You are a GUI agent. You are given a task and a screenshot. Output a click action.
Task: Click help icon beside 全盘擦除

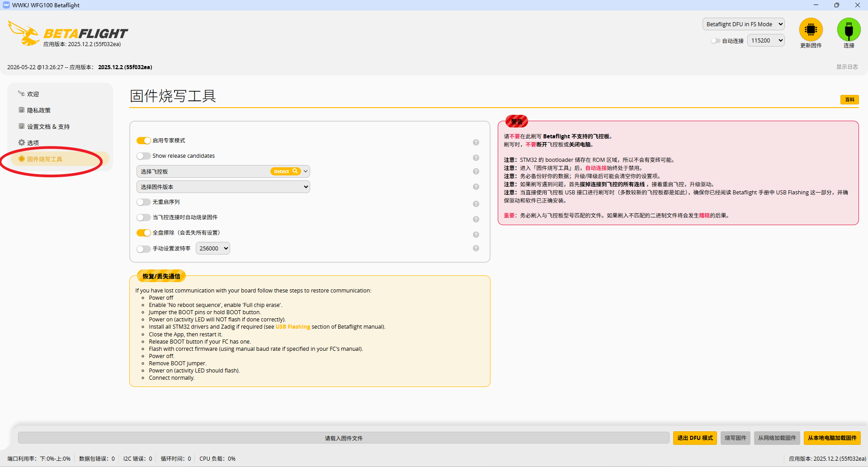(x=476, y=235)
